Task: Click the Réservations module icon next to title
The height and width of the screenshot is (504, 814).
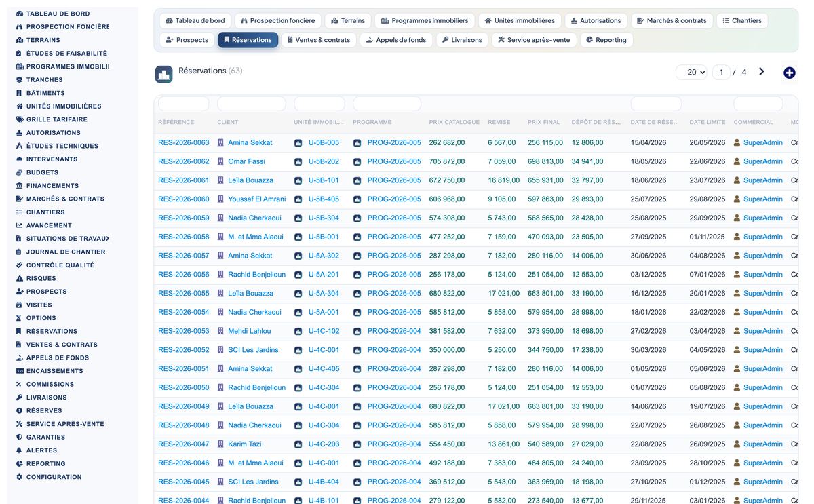Action: 163,75
